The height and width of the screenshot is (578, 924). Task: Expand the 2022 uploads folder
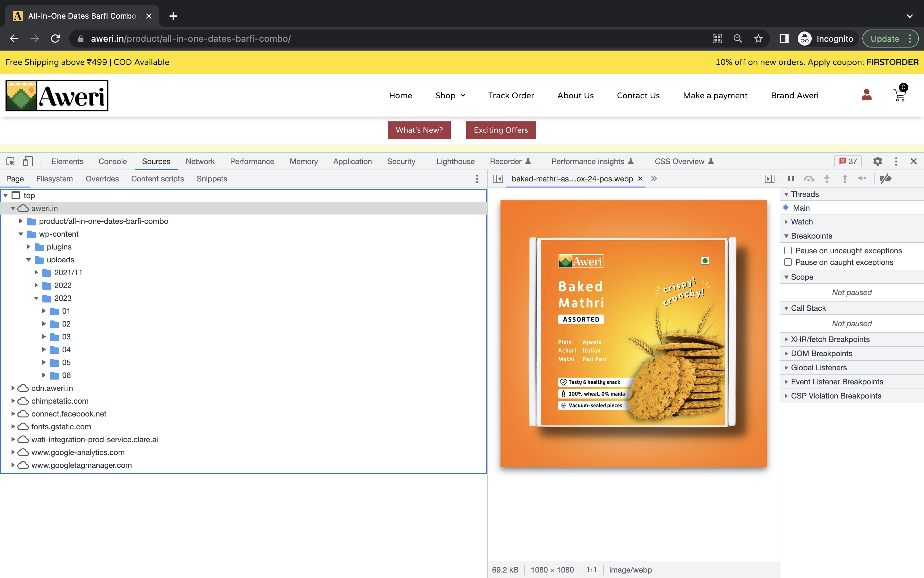(x=36, y=285)
